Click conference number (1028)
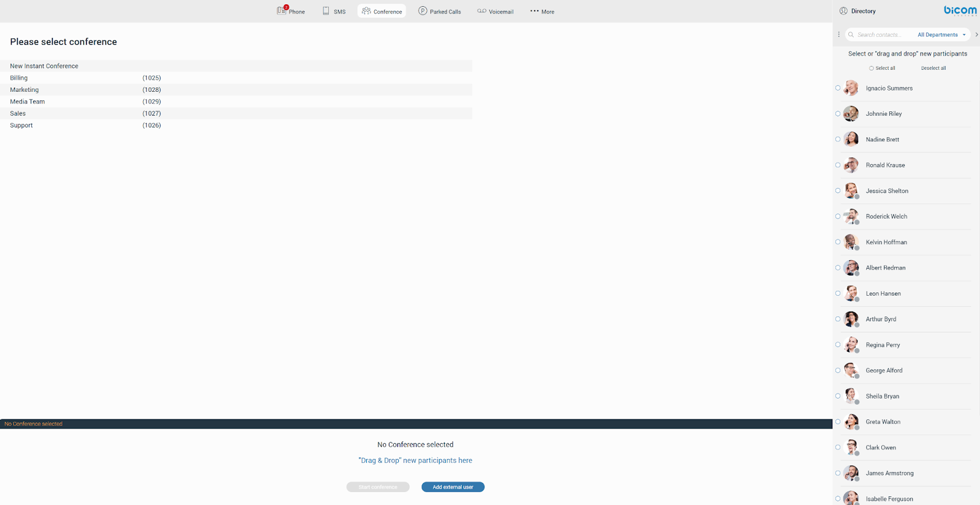The width and height of the screenshot is (980, 505). click(x=152, y=90)
